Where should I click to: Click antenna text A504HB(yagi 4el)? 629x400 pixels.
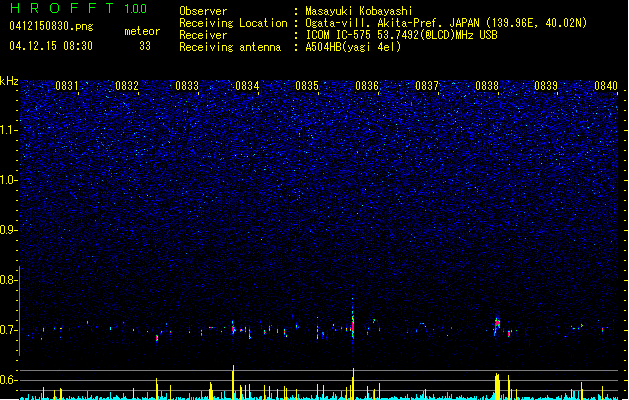pos(353,47)
